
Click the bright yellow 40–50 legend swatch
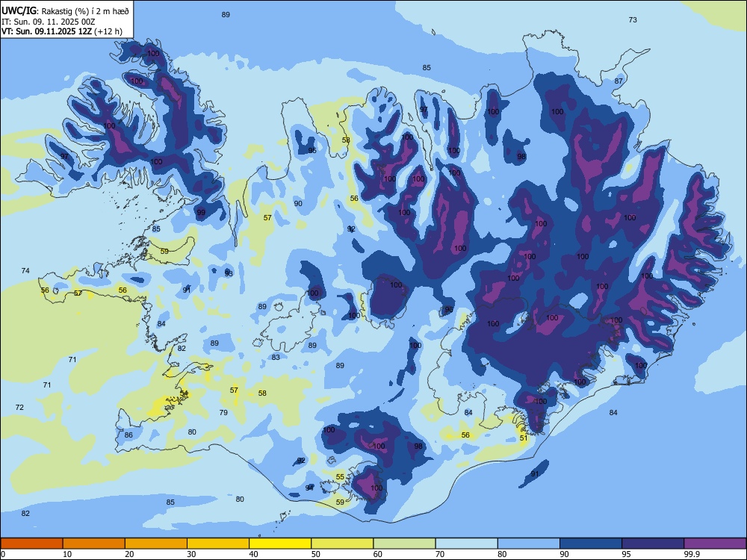point(280,544)
